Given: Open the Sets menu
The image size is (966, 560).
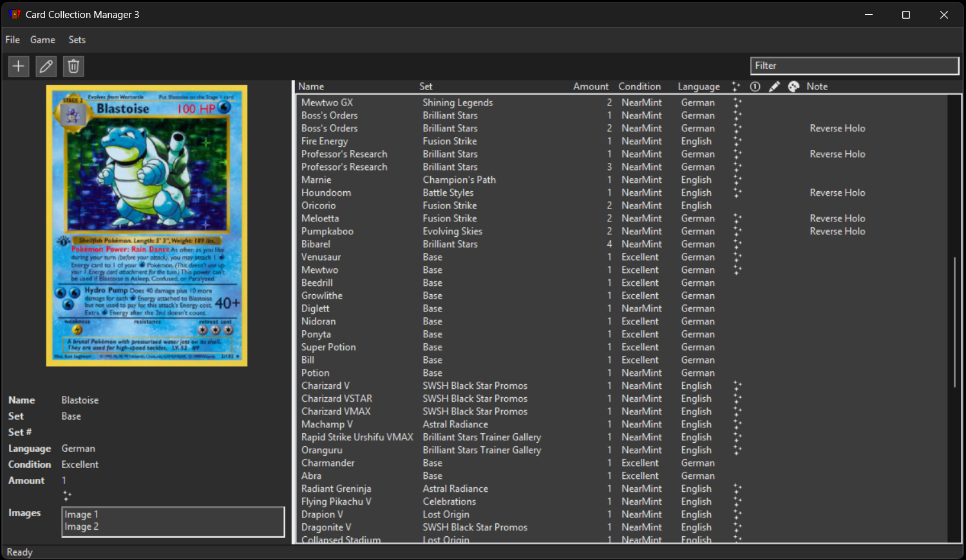Looking at the screenshot, I should 77,40.
